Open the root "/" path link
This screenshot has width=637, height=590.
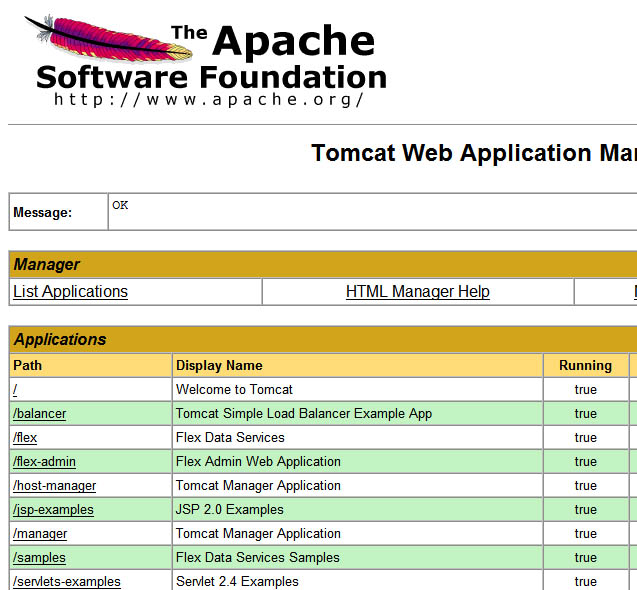click(x=15, y=390)
